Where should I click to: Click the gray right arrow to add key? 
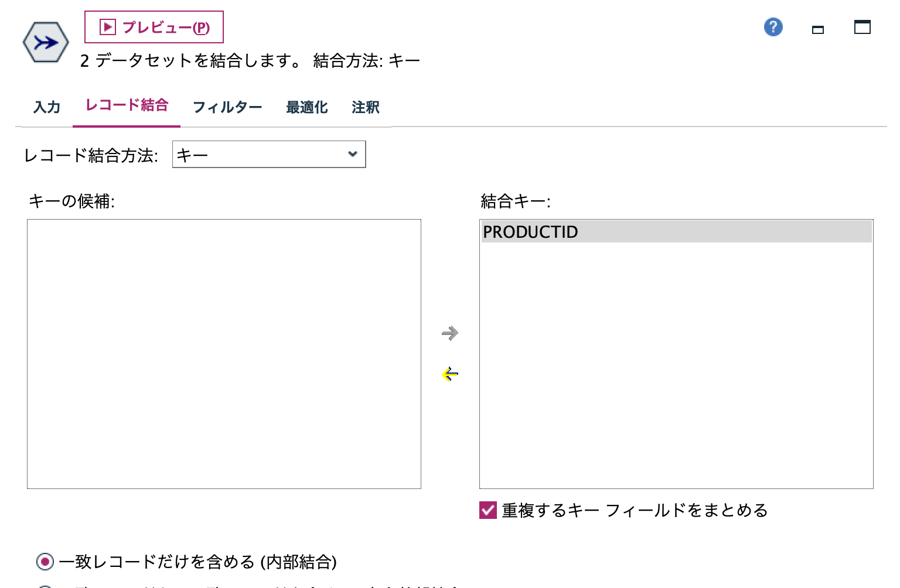450,333
